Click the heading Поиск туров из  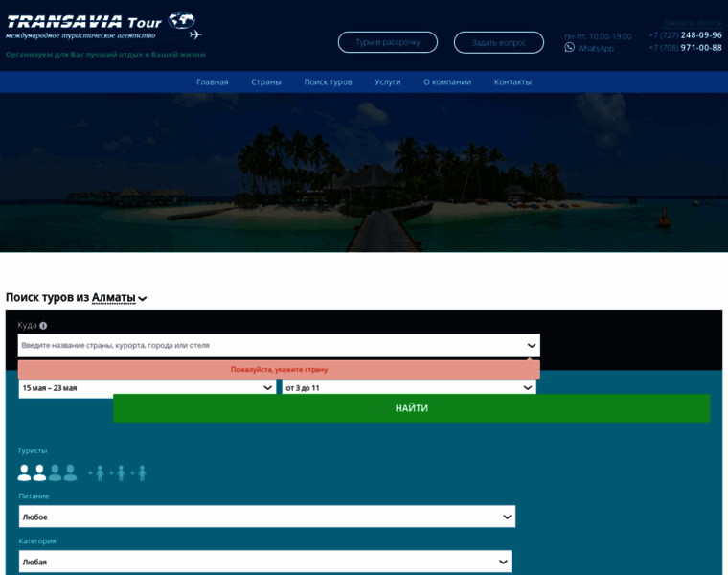tap(47, 298)
